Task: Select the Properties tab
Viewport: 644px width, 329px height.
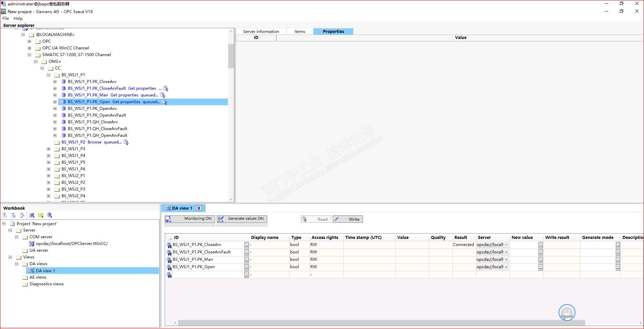Action: (x=333, y=31)
